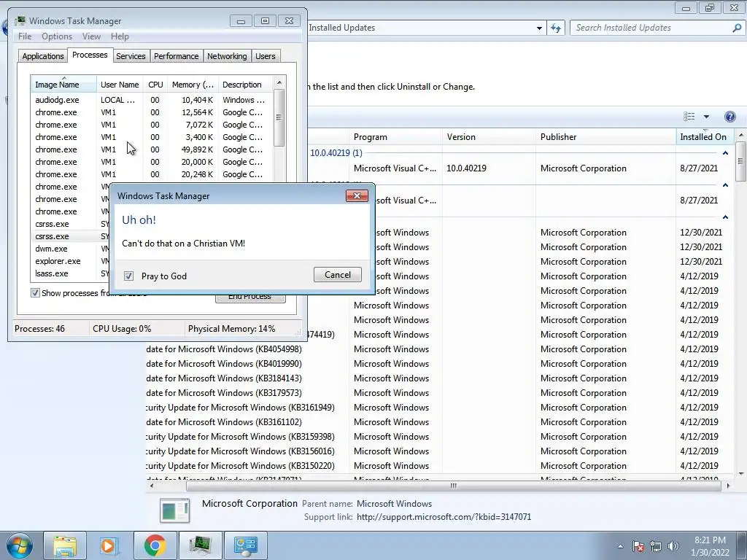This screenshot has width=747, height=560.
Task: Switch to the Services tab
Action: 131,56
